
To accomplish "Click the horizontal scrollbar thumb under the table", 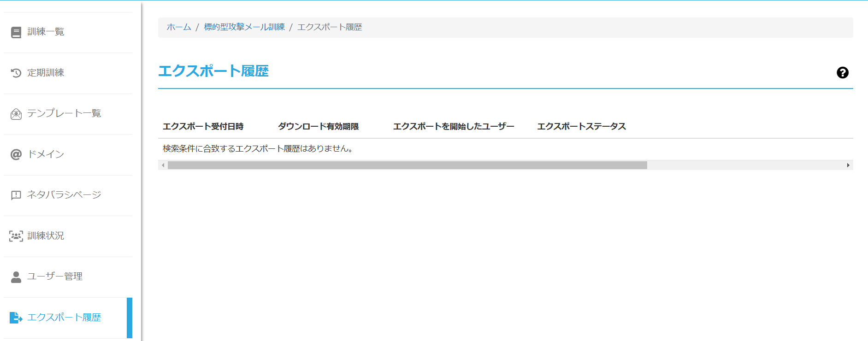I will [407, 165].
